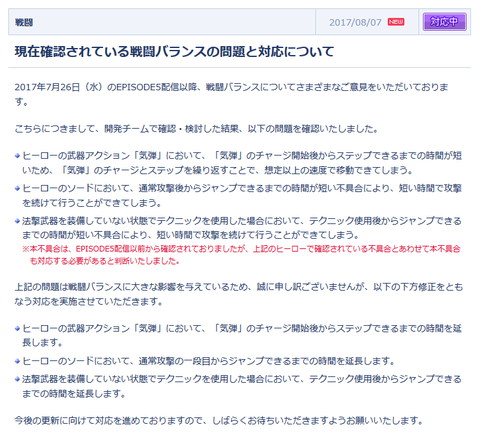480x434 pixels.
Task: Click the final bullet ending ジャンプできるまでの時間を延長します
Action: [242, 386]
